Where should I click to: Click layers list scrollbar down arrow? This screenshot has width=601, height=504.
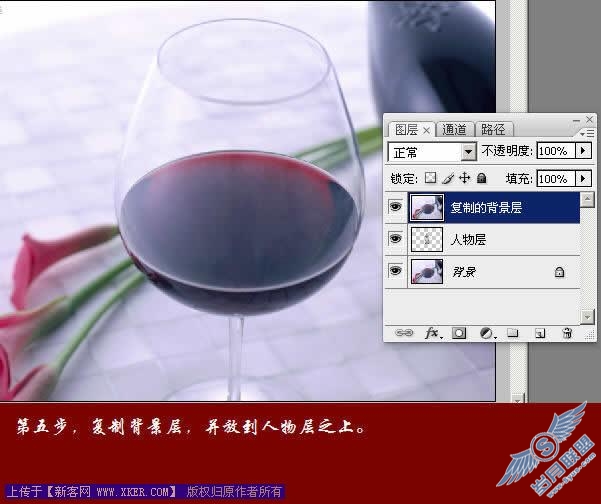click(587, 317)
